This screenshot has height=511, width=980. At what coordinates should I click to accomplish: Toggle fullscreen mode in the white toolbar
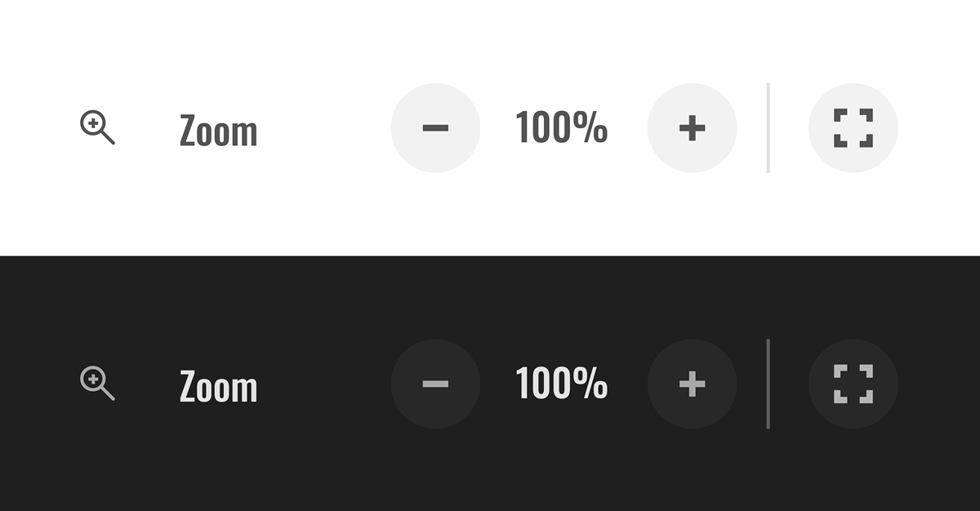pos(853,128)
